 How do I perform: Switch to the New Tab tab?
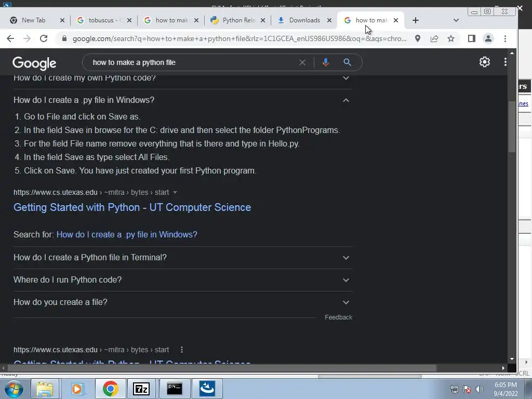[x=33, y=20]
